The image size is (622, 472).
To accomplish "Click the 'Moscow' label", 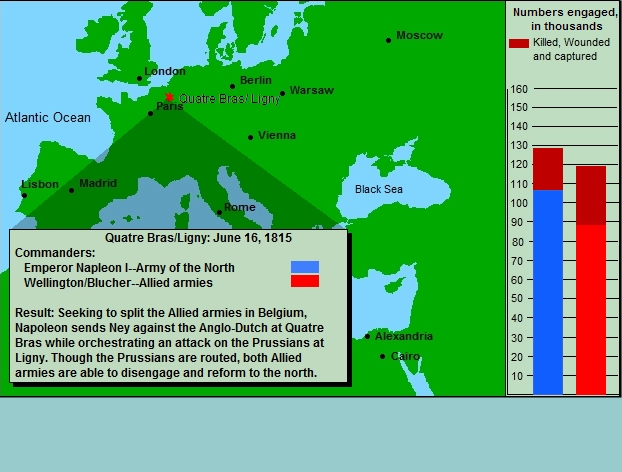I will (x=419, y=35).
